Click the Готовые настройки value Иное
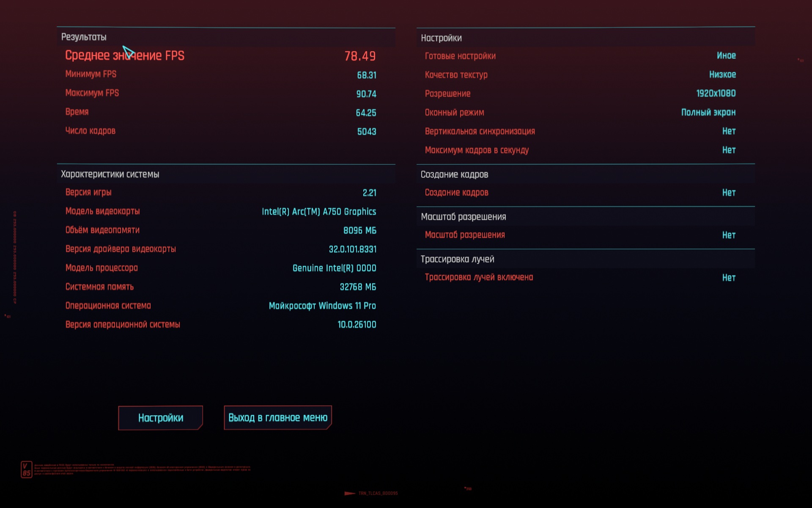 pos(726,55)
